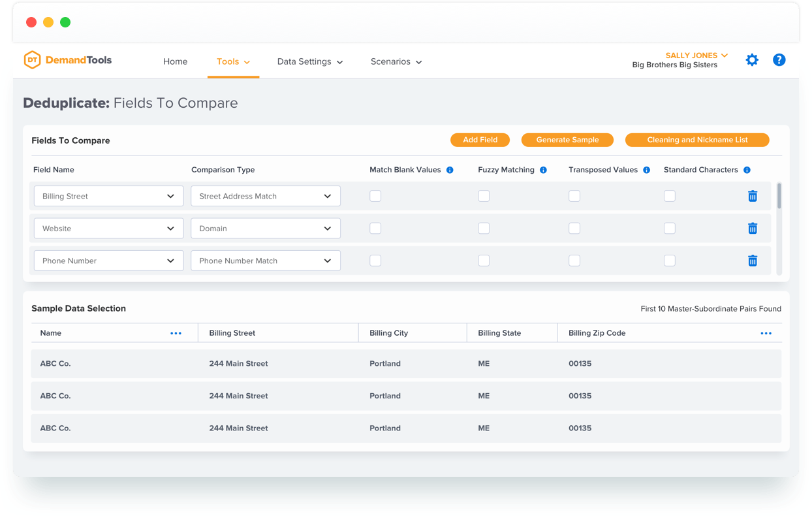Go to the Home menu item

(175, 61)
